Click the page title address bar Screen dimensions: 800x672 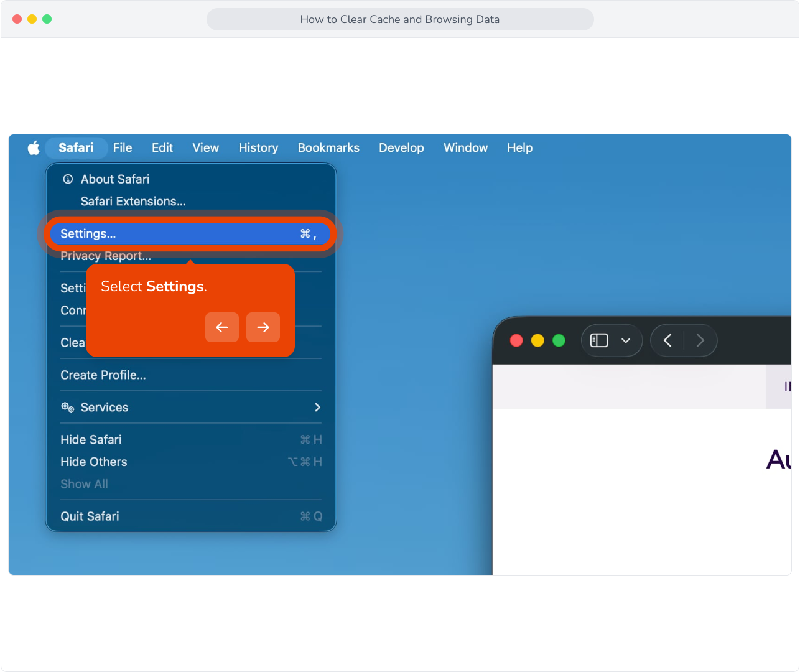400,19
